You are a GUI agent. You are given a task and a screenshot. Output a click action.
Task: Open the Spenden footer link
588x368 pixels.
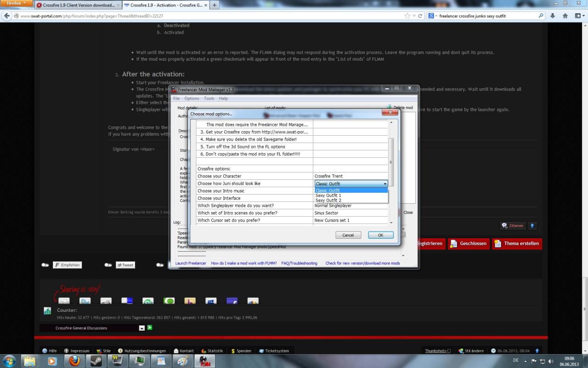click(242, 351)
